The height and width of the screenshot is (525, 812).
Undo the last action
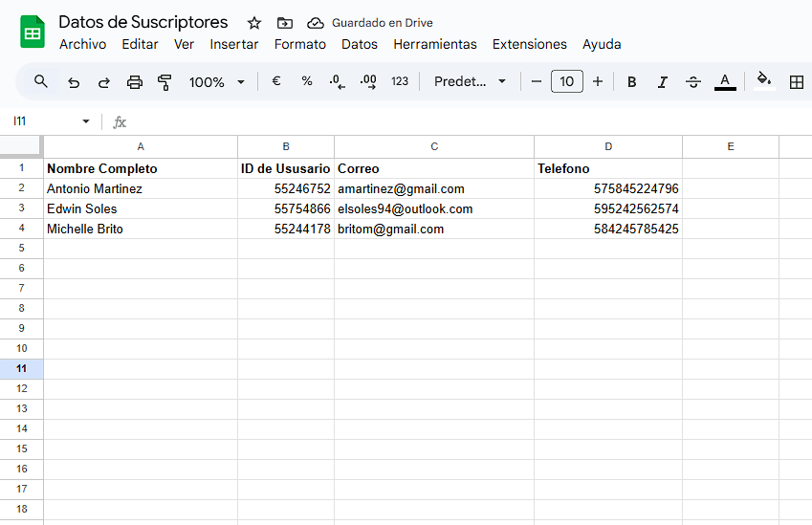74,82
